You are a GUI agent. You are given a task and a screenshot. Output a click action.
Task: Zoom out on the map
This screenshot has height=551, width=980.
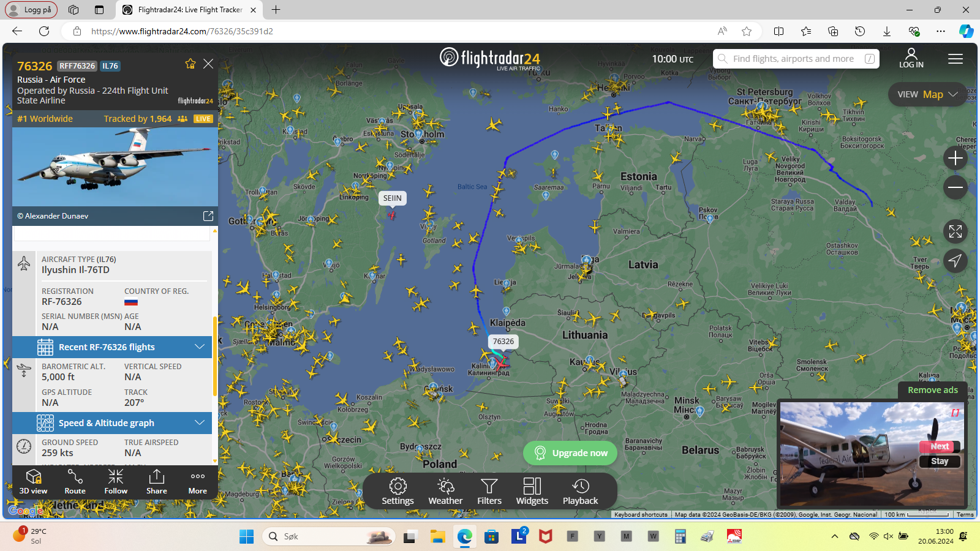coord(955,187)
